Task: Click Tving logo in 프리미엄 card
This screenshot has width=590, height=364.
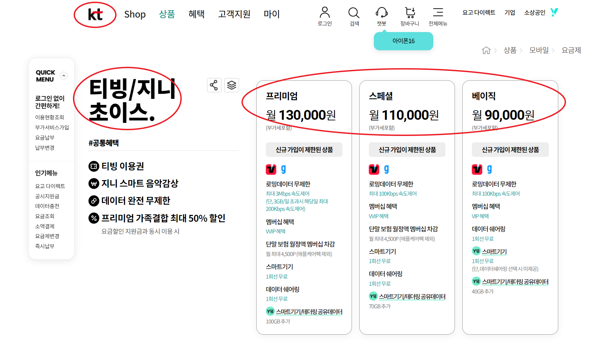Action: tap(271, 169)
